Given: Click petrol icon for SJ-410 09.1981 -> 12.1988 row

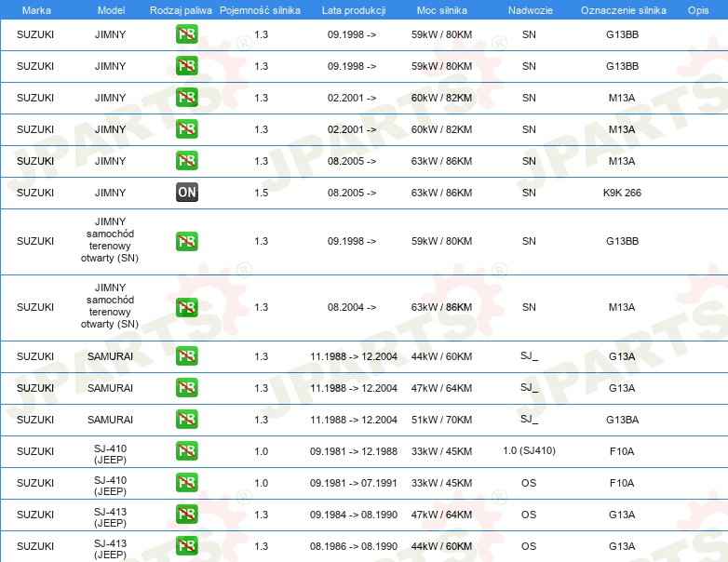Looking at the screenshot, I should [x=186, y=450].
